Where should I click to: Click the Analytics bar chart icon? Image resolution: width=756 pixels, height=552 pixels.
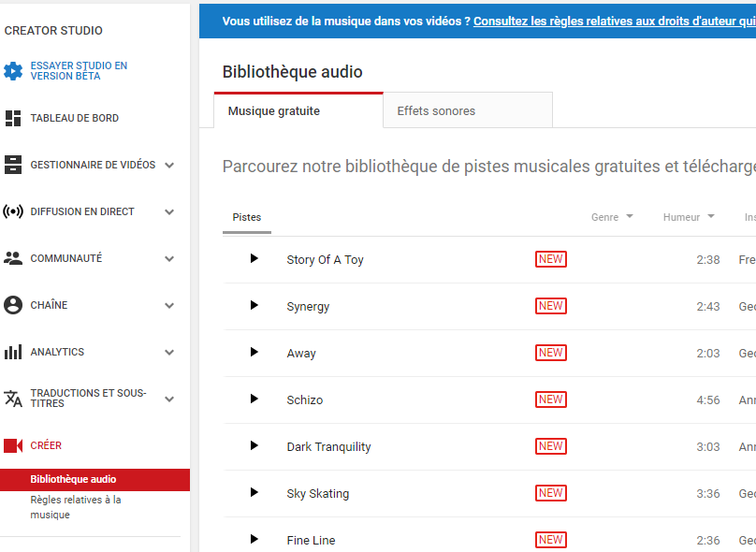13,352
